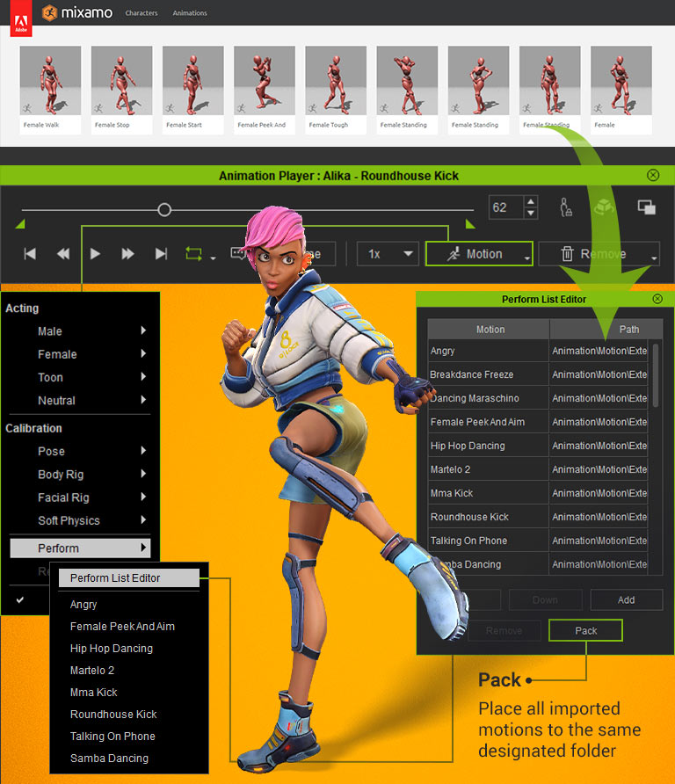This screenshot has width=675, height=784.
Task: Click the character lock icon
Action: (x=567, y=207)
